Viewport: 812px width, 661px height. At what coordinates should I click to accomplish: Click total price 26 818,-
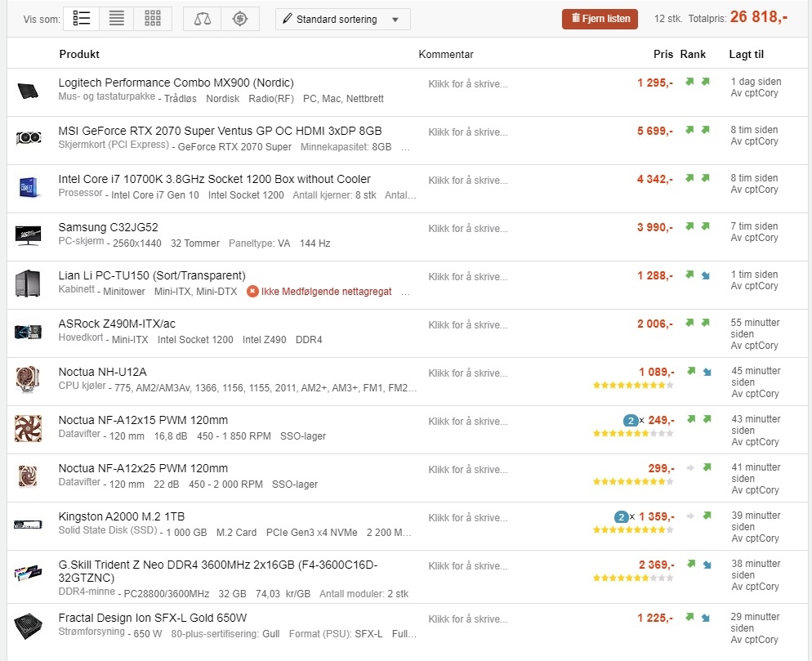click(759, 17)
